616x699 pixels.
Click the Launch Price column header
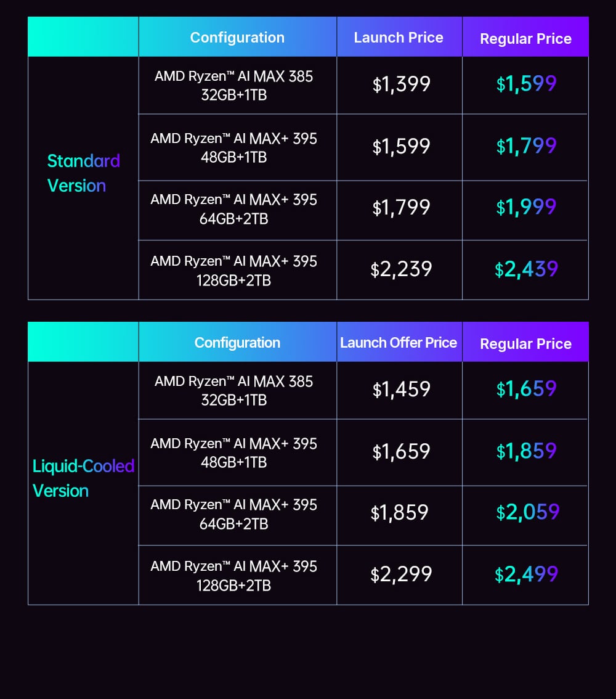click(x=399, y=38)
